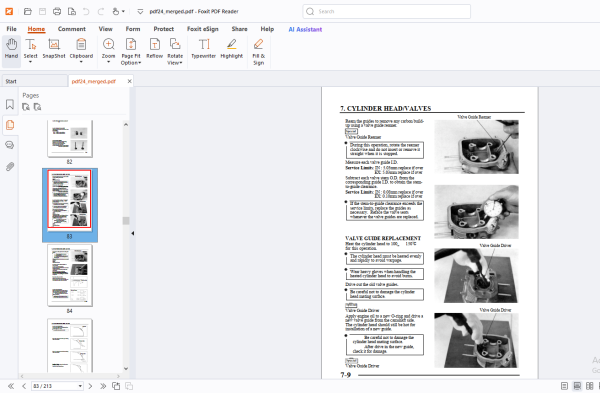600x393 pixels.
Task: Open the Zoom tool dropdown
Action: (109, 51)
